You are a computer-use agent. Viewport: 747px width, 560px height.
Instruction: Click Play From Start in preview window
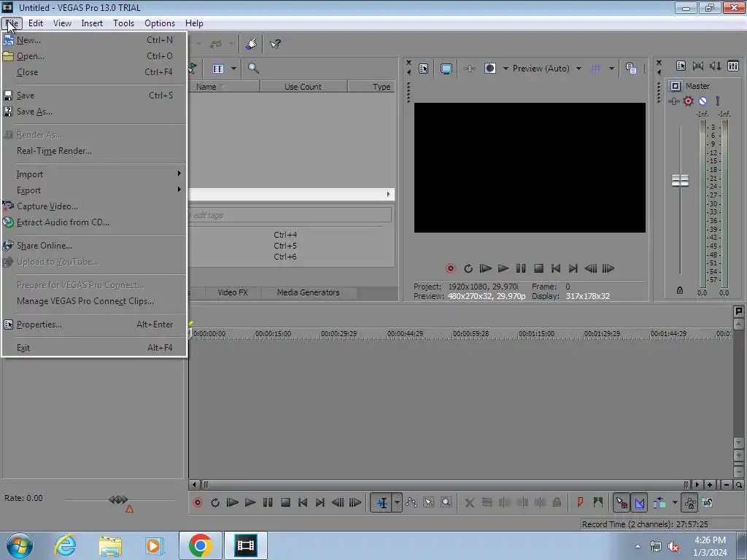485,268
